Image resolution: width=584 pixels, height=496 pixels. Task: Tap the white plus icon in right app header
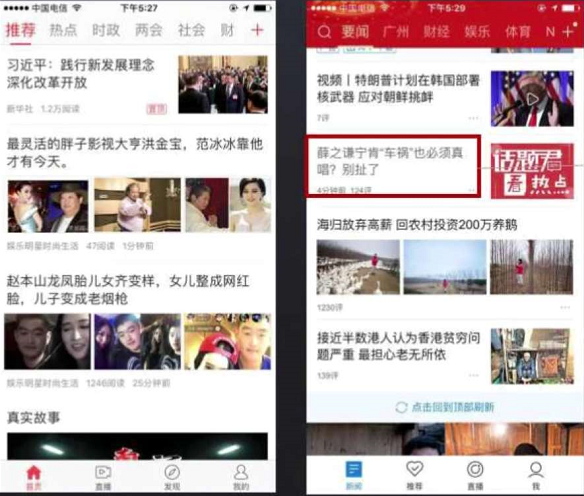[x=569, y=31]
